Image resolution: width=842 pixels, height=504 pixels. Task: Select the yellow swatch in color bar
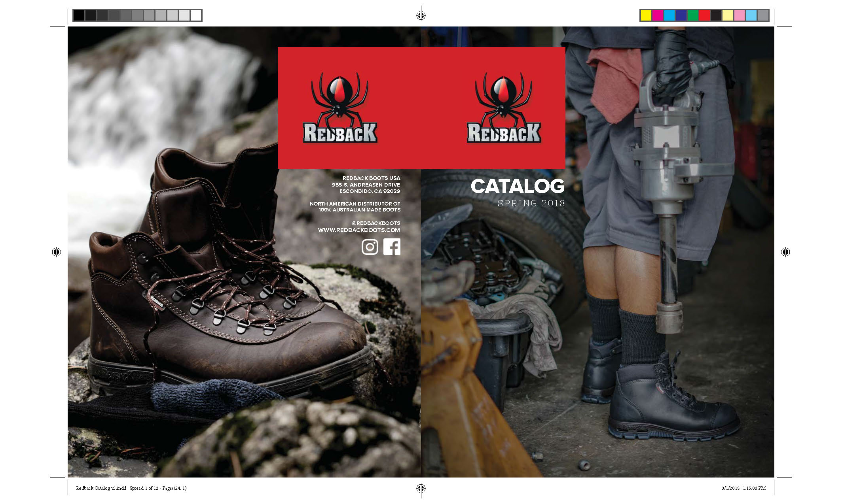click(x=646, y=15)
